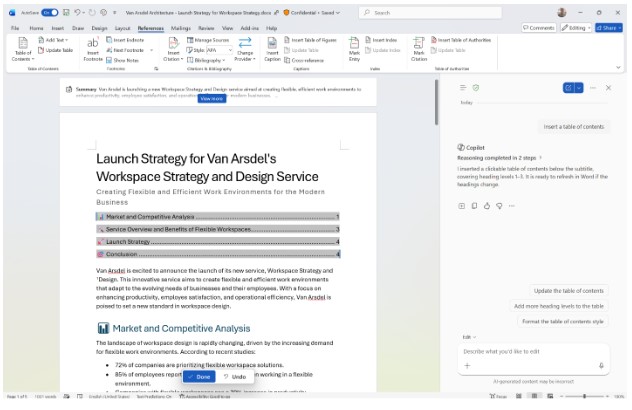Open Copilot pane menu hamburger icon
The image size is (632, 410).
point(463,87)
